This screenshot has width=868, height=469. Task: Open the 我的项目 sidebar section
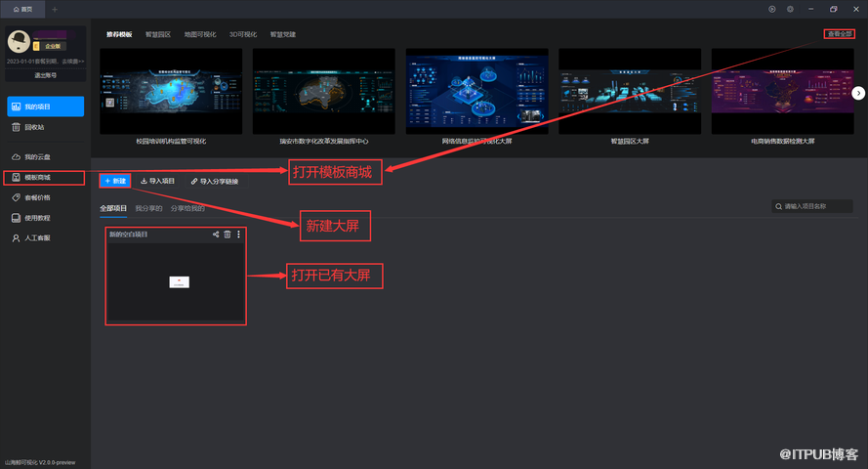45,107
